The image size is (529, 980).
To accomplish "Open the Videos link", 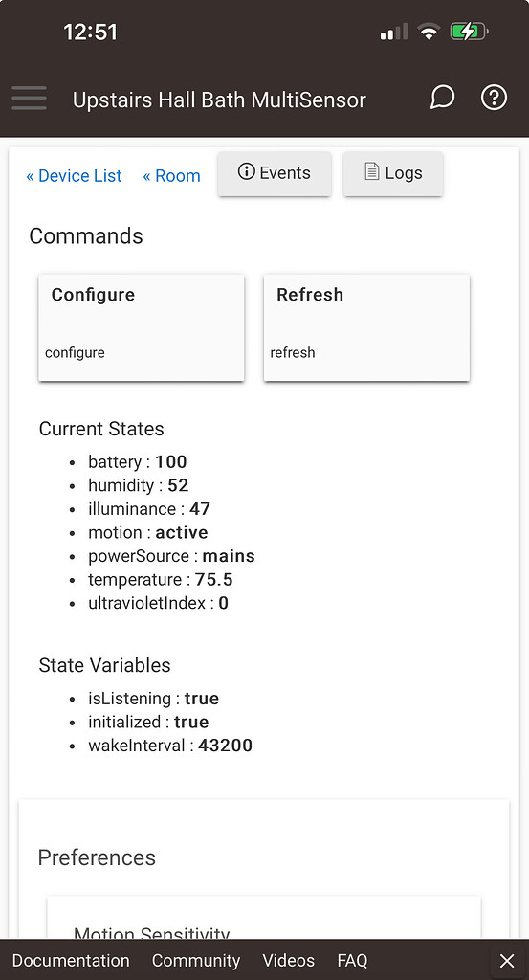I will pos(289,961).
